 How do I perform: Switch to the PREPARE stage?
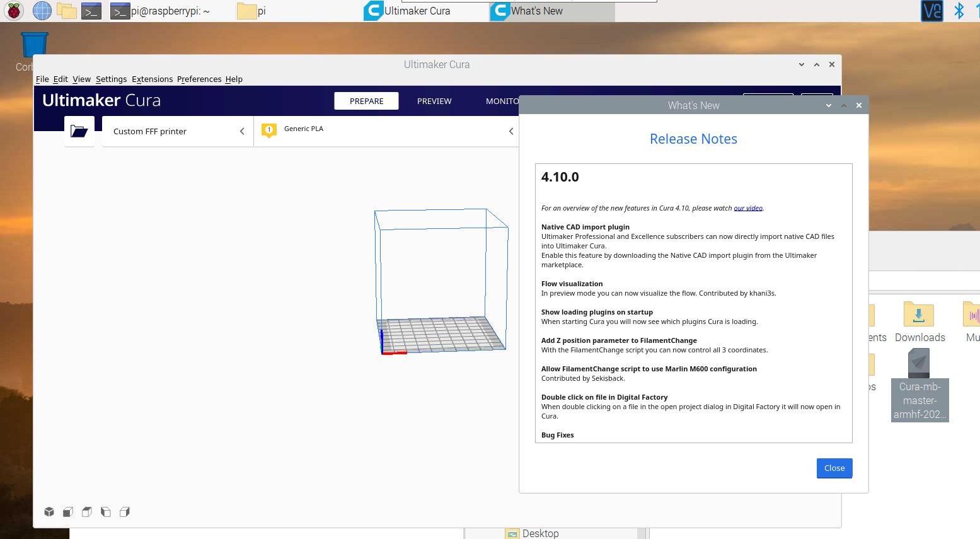click(x=366, y=101)
